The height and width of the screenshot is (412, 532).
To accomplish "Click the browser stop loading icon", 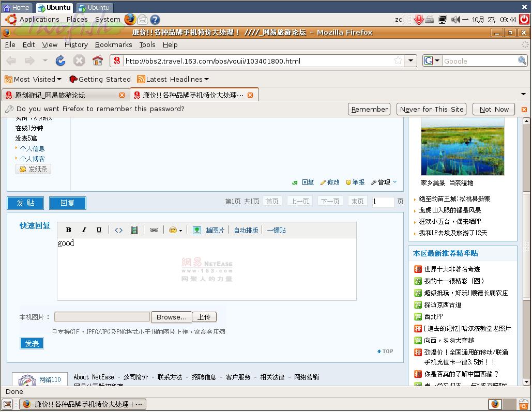I will (79, 61).
